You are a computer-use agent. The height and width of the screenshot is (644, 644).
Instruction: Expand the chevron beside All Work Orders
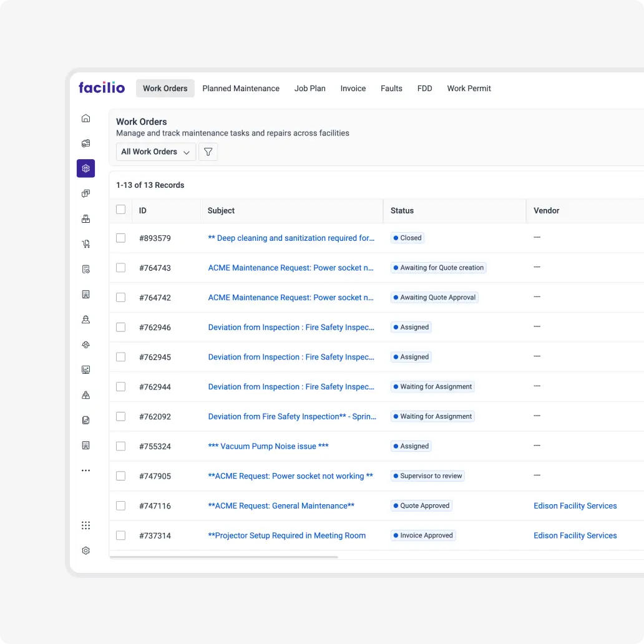point(187,152)
